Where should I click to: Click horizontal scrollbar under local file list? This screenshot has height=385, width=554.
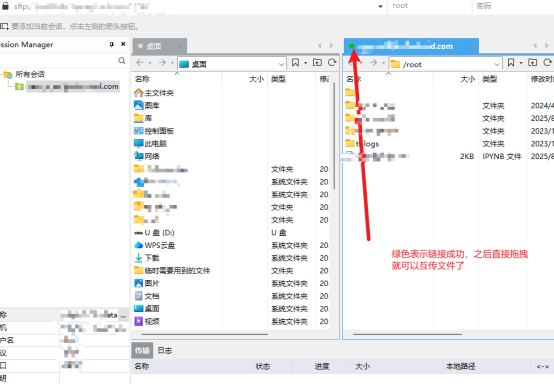[x=205, y=334]
